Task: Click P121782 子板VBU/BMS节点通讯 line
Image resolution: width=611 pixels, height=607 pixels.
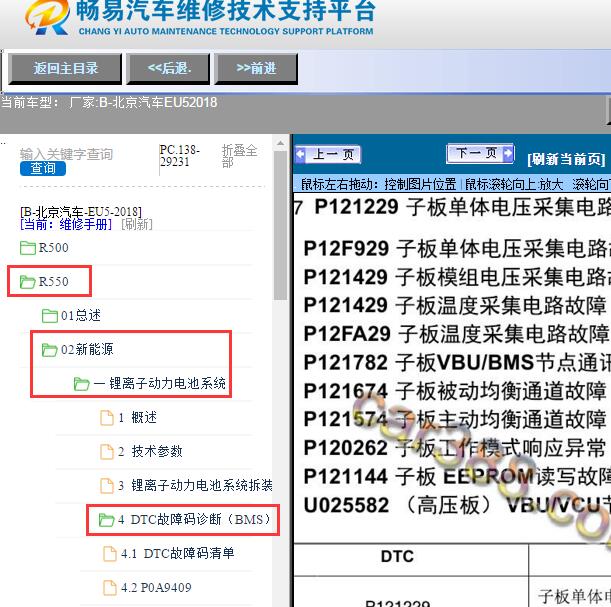Action: click(x=457, y=363)
